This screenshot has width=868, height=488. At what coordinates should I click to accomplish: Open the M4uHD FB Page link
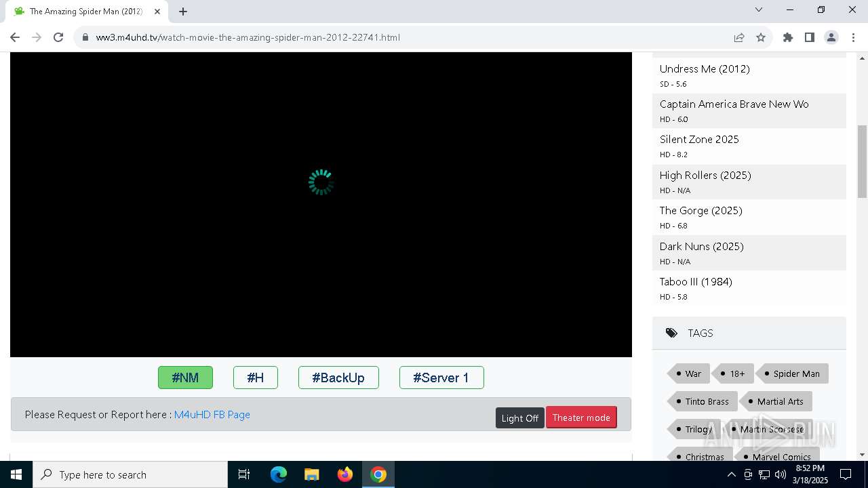(212, 415)
